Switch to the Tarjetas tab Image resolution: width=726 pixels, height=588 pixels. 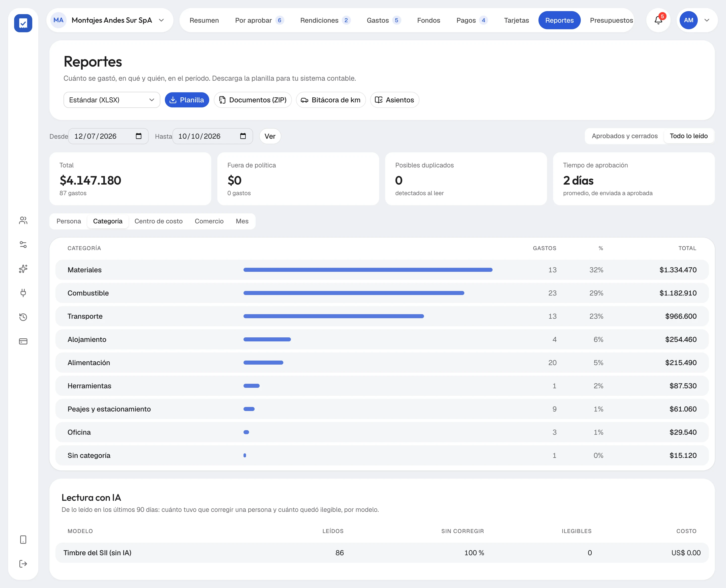click(x=516, y=20)
